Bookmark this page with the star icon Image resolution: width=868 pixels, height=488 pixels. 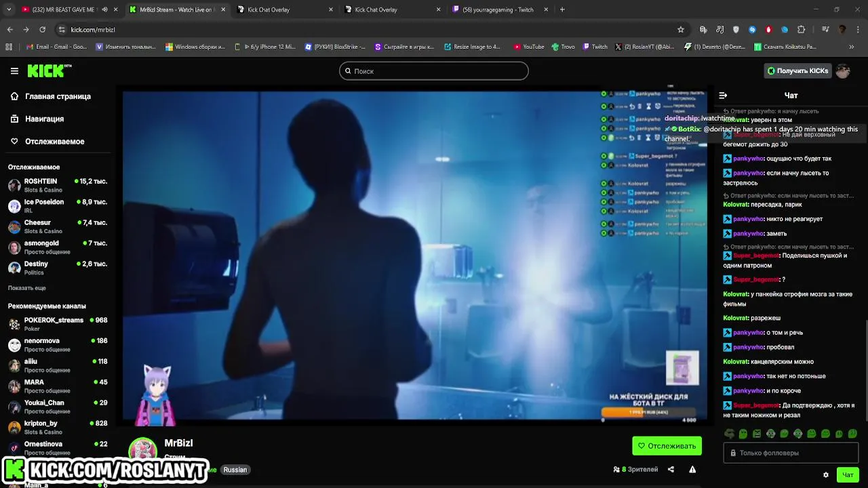click(681, 30)
